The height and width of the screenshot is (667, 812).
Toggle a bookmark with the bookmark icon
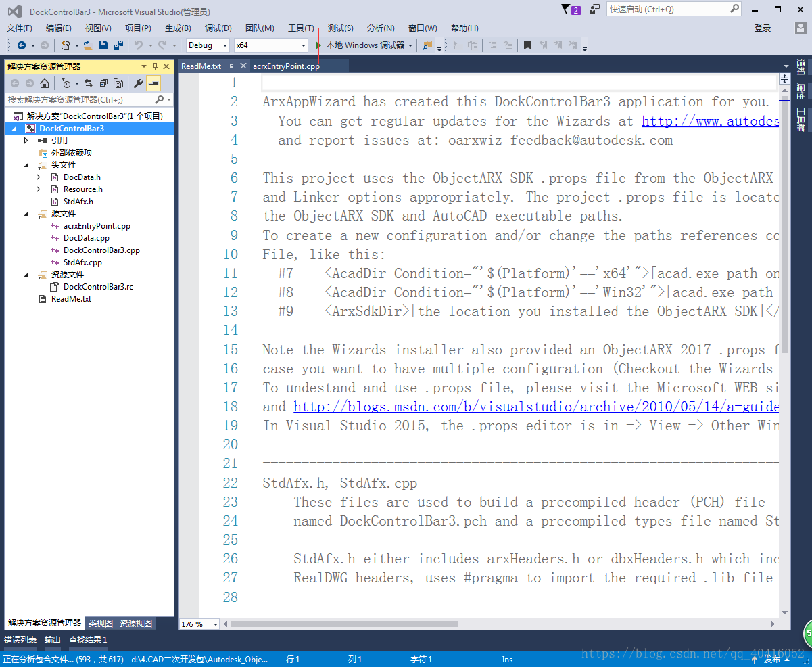[x=527, y=45]
